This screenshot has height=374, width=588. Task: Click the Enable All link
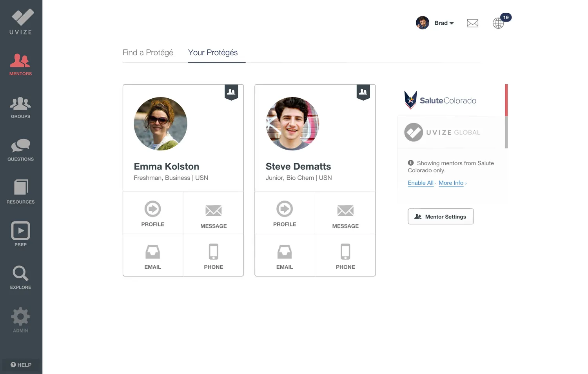421,183
